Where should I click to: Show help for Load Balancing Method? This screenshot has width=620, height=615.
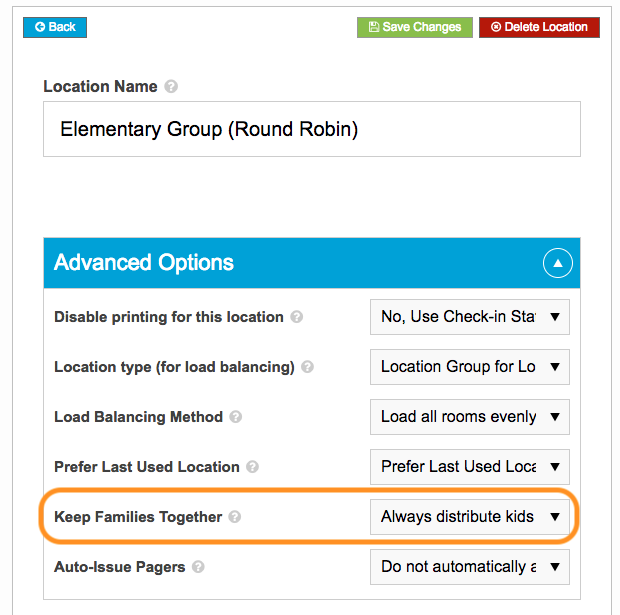click(x=236, y=416)
